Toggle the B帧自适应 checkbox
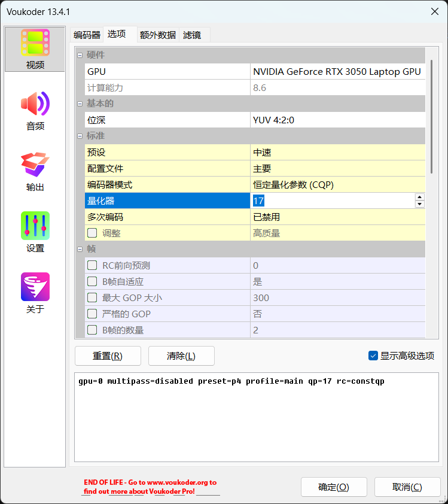The image size is (448, 504). point(92,281)
